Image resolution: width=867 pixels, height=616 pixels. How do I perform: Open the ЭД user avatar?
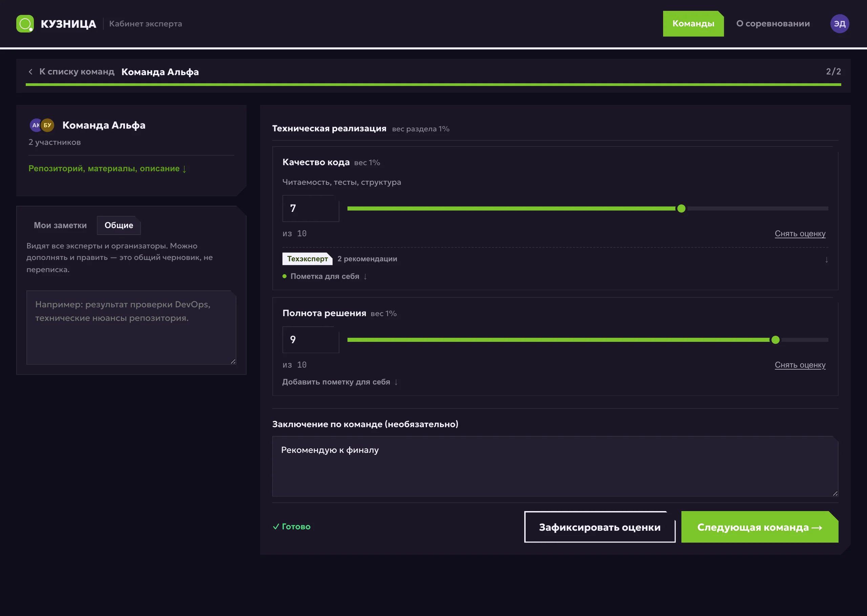pos(839,23)
